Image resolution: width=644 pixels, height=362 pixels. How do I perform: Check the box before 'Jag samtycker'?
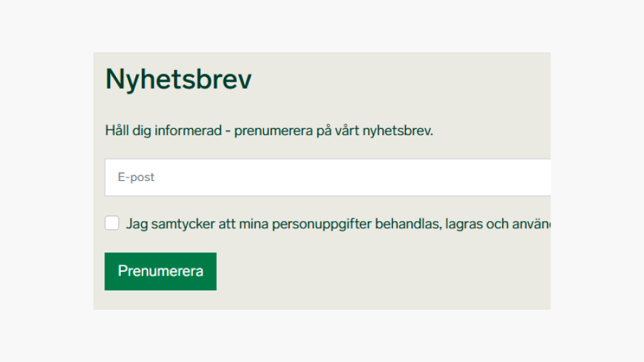click(112, 223)
